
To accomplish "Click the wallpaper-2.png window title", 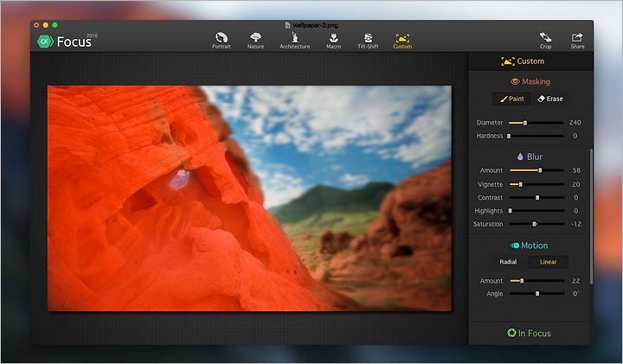I will pos(316,25).
